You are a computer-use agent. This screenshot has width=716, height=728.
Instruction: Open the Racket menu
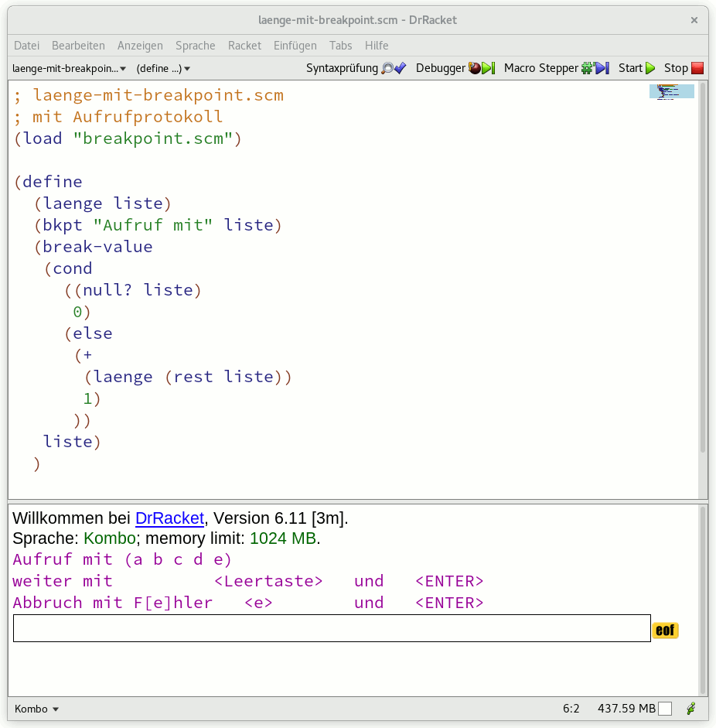click(x=244, y=46)
